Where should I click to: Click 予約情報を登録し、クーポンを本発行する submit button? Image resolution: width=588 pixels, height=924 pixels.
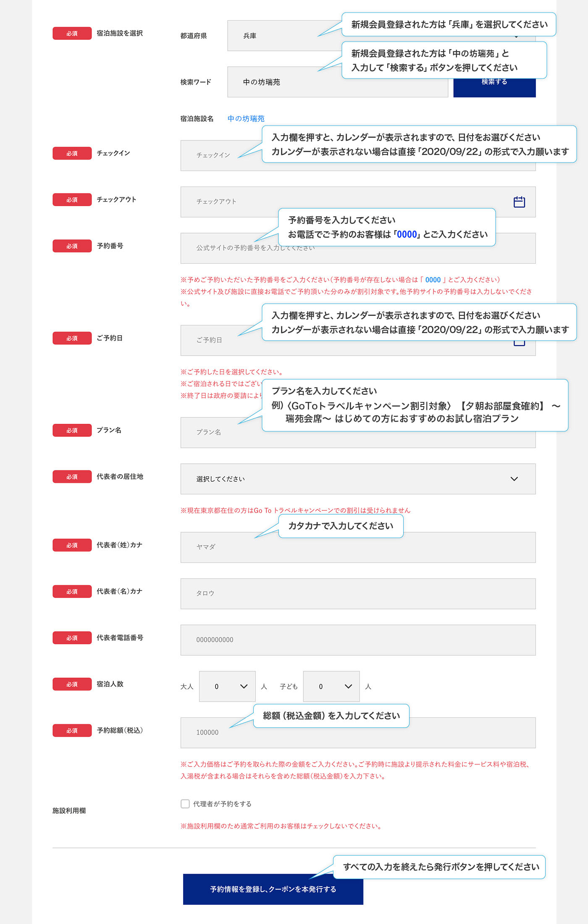(273, 889)
